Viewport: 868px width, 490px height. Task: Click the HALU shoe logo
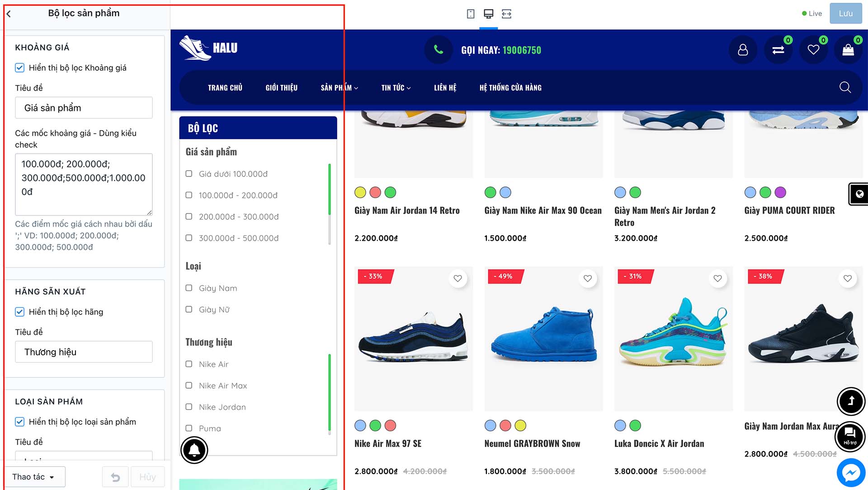208,48
